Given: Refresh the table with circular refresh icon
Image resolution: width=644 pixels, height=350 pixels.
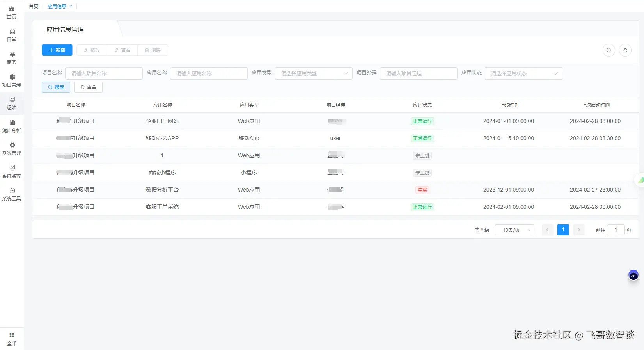Looking at the screenshot, I should [x=625, y=50].
